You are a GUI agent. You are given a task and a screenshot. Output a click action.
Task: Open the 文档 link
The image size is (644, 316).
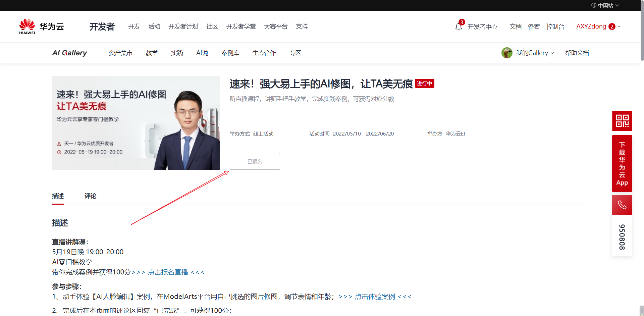click(516, 27)
